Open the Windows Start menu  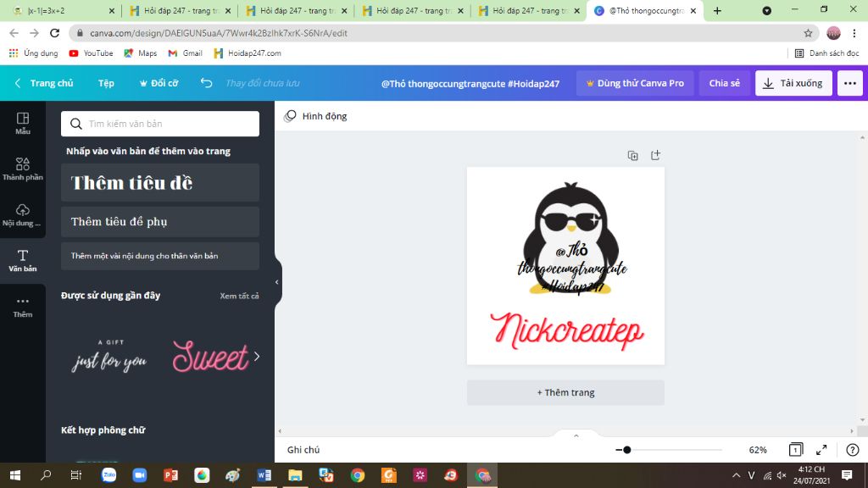(15, 475)
